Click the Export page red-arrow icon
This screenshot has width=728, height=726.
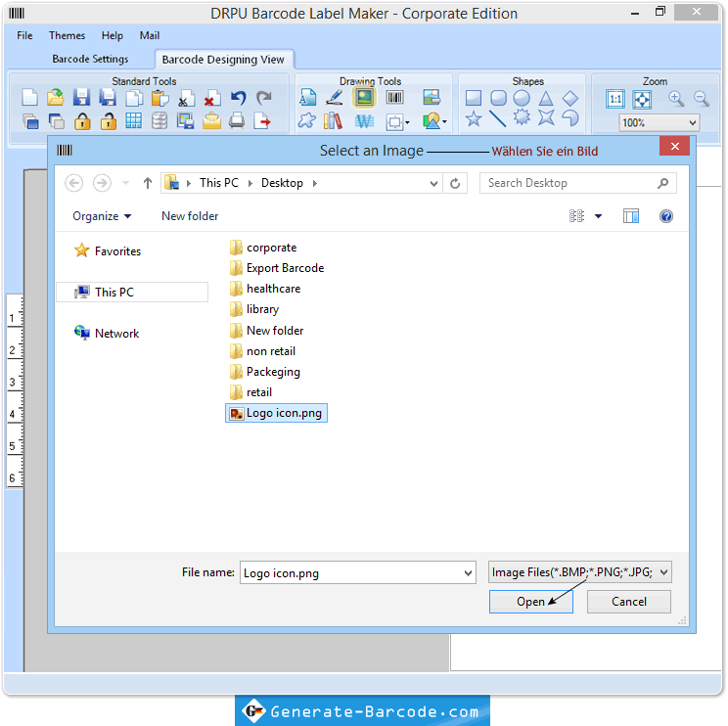pyautogui.click(x=262, y=121)
